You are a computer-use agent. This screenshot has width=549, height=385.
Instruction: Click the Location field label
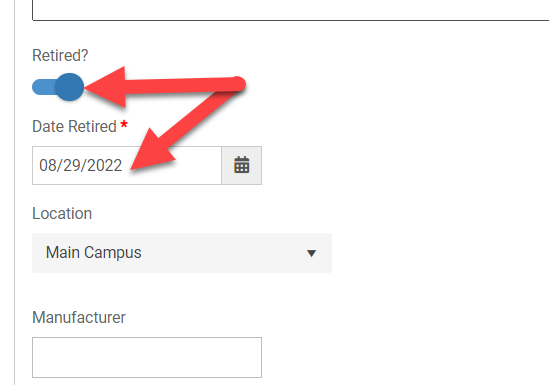62,214
